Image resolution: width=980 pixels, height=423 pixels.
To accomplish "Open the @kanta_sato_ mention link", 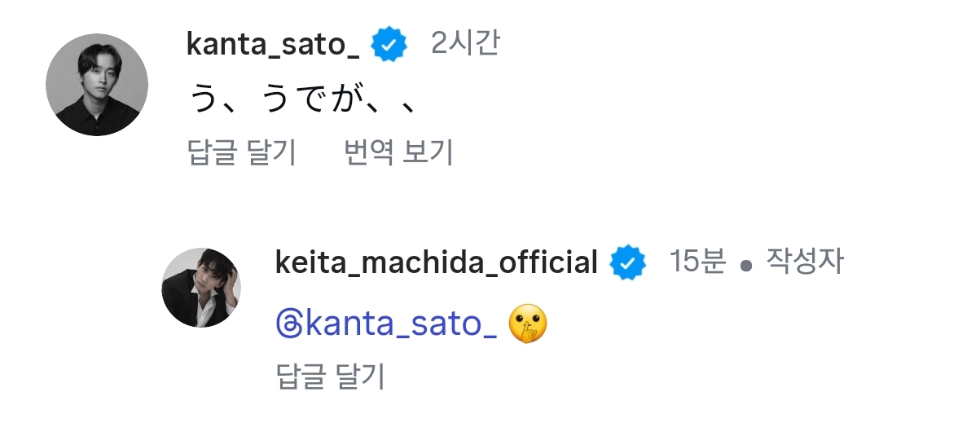I will point(386,324).
